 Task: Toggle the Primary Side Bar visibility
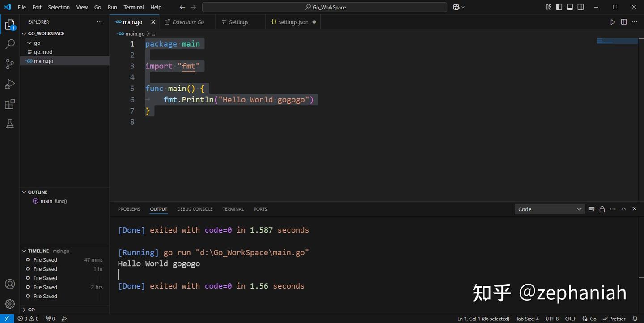coord(559,7)
